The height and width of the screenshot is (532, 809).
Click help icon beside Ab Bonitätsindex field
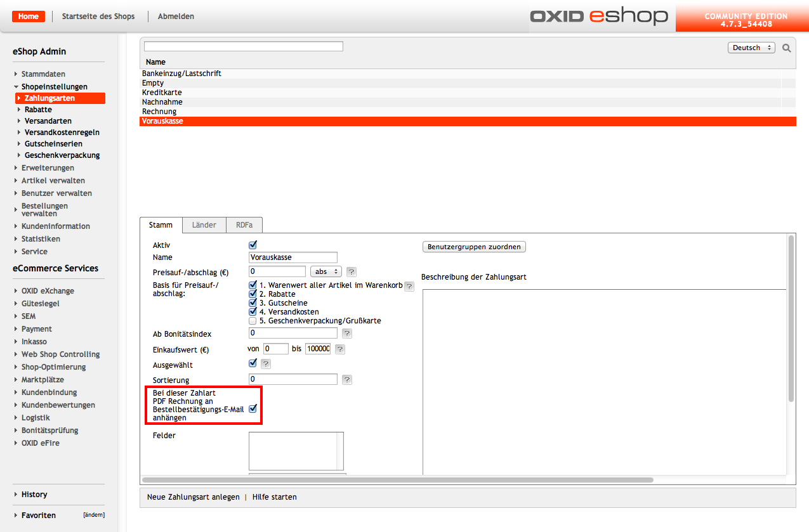(x=346, y=333)
